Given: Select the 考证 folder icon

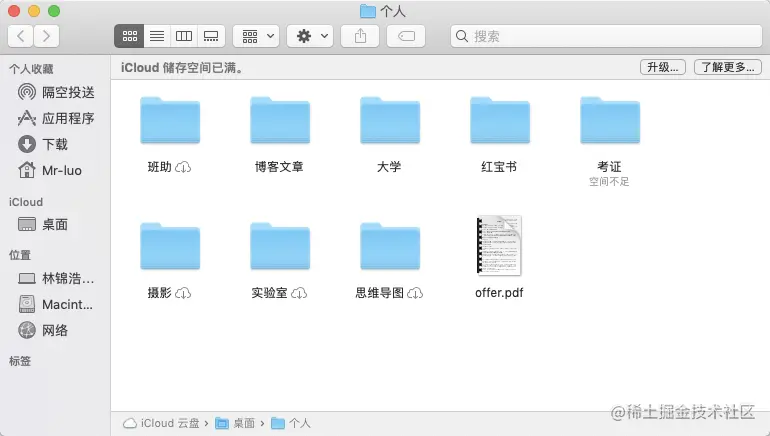Looking at the screenshot, I should (610, 120).
